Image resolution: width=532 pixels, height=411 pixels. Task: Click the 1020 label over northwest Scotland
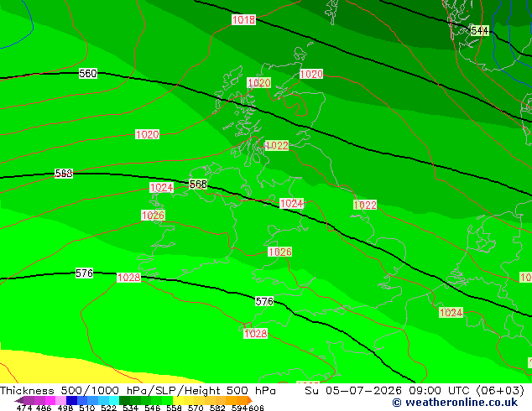point(259,82)
